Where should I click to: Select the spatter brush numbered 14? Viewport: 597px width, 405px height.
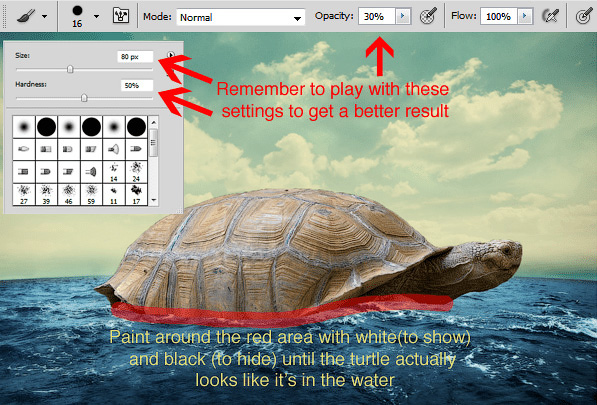click(113, 172)
